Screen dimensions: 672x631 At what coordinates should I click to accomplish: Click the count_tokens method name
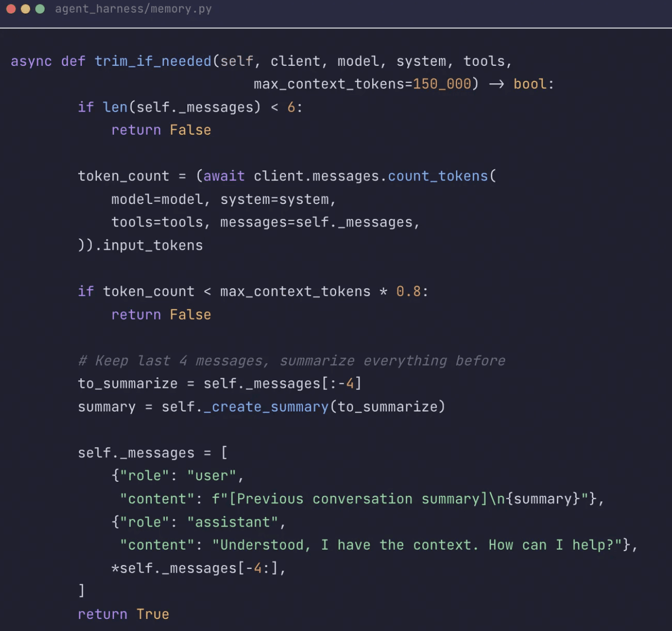438,176
